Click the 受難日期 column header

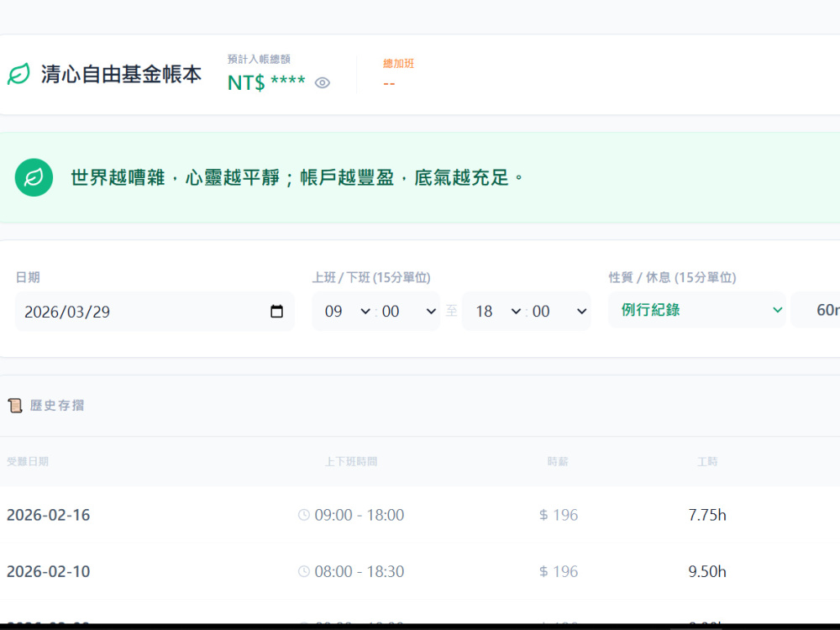point(28,462)
